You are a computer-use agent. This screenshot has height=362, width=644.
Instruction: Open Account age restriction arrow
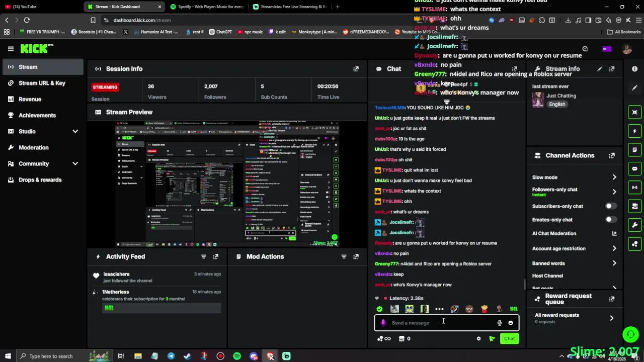tap(614, 248)
